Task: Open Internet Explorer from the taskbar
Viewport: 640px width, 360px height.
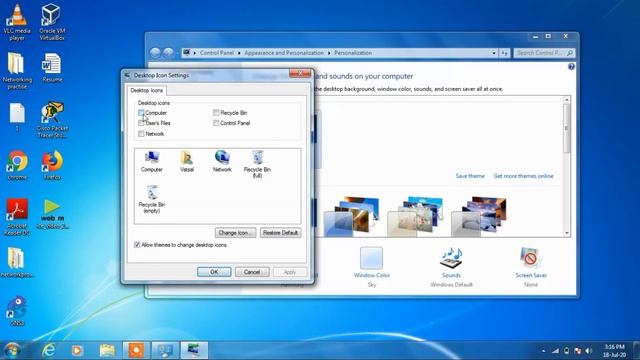Action: pos(48,350)
